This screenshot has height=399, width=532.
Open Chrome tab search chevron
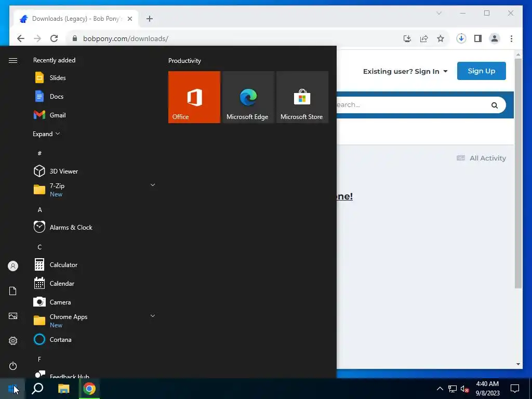click(438, 13)
